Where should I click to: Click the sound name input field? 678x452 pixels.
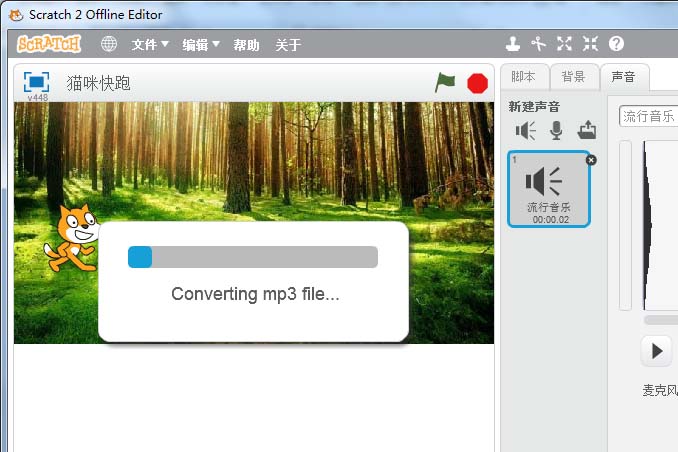[650, 116]
